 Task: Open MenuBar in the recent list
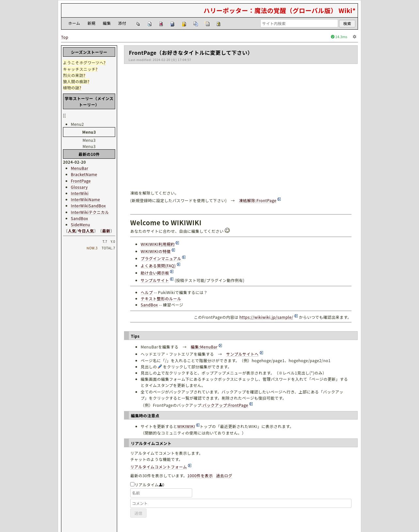tap(80, 169)
